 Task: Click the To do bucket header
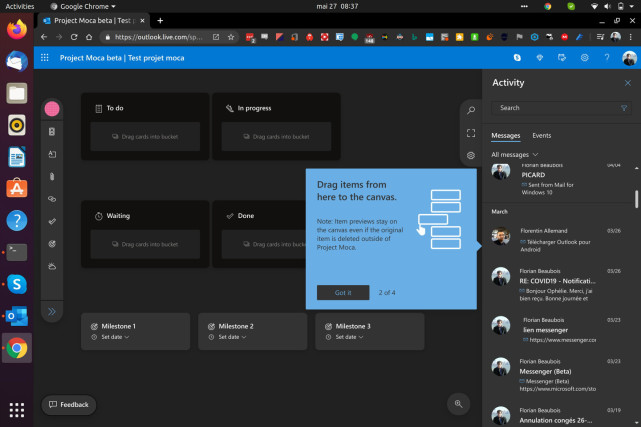click(x=115, y=108)
